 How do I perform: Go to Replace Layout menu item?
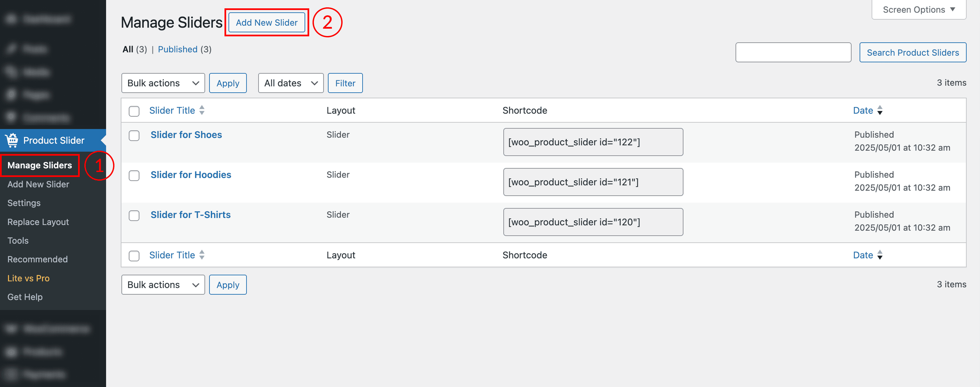(x=38, y=222)
